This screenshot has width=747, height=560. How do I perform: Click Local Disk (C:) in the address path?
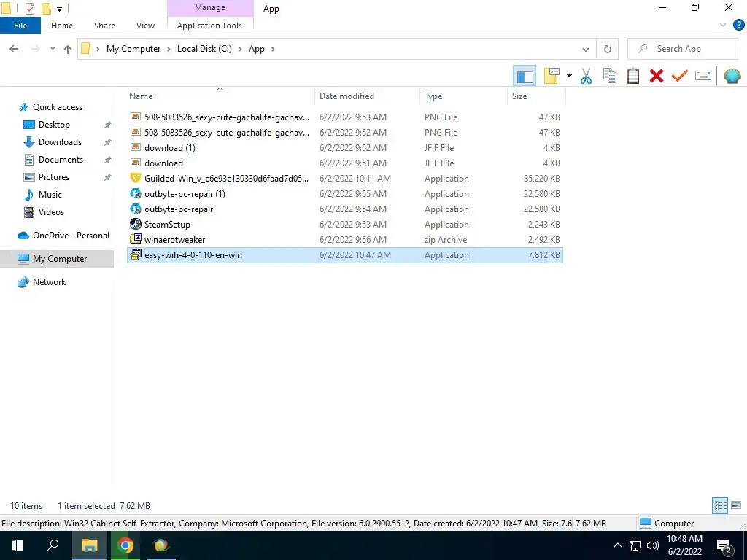[x=204, y=49]
